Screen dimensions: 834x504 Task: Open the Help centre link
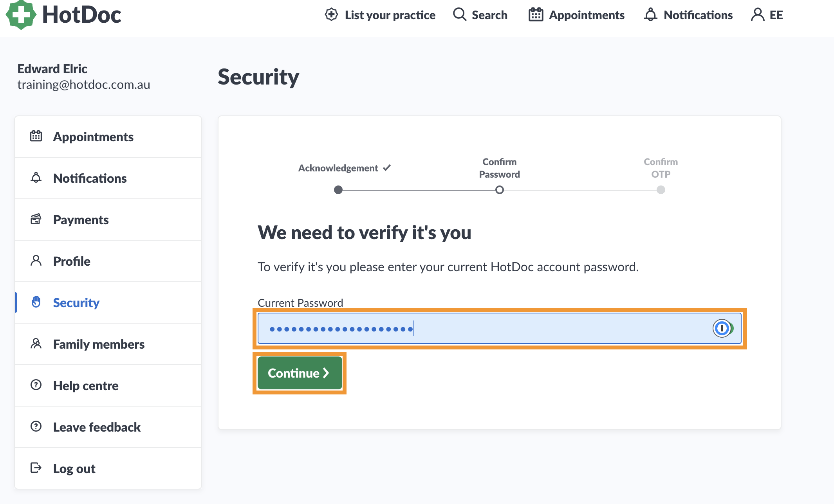108,386
